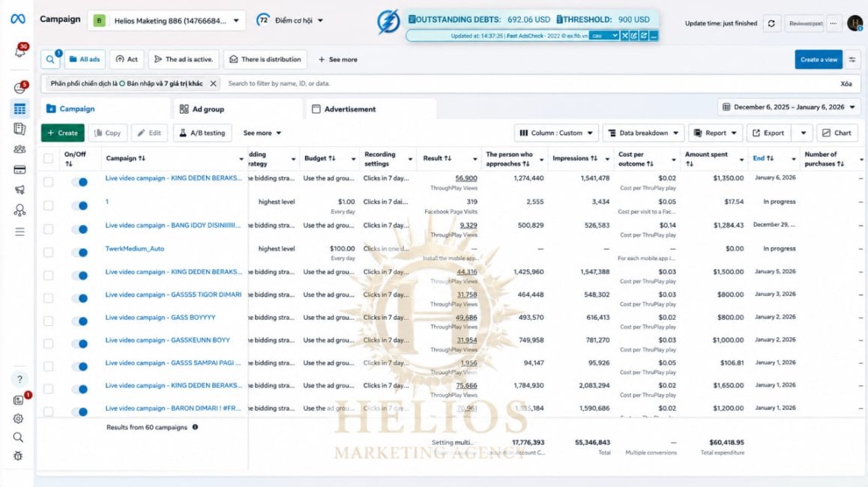Image resolution: width=868 pixels, height=487 pixels.
Task: Click the A/B testing button
Action: coord(202,133)
